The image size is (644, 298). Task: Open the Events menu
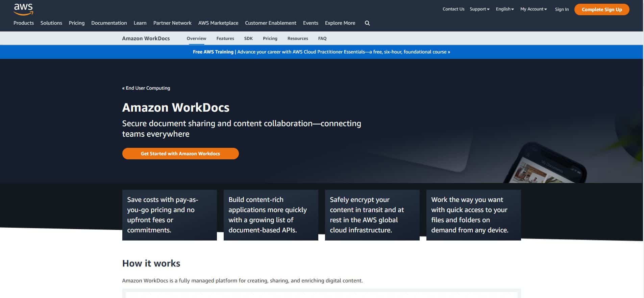(x=311, y=23)
